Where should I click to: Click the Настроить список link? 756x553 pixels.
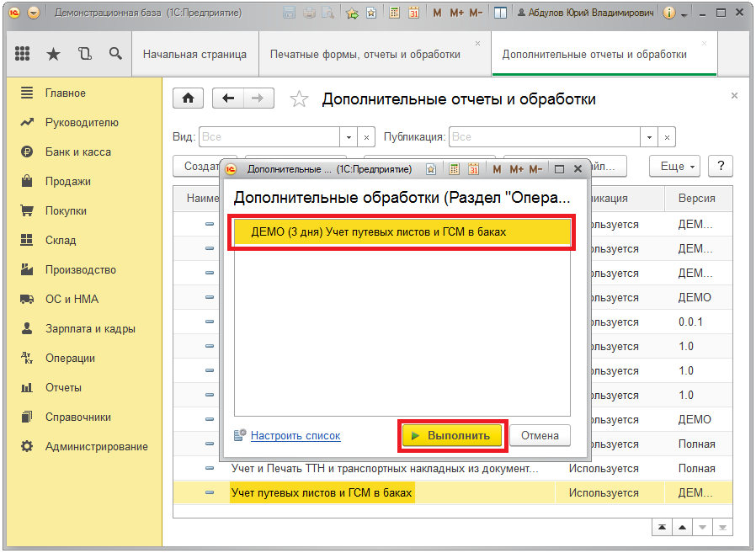[295, 435]
